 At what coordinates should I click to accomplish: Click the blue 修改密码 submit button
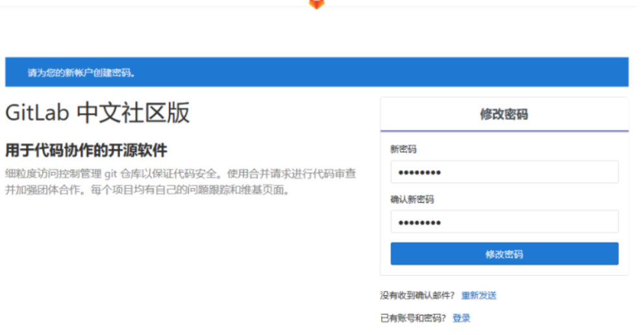pos(504,254)
